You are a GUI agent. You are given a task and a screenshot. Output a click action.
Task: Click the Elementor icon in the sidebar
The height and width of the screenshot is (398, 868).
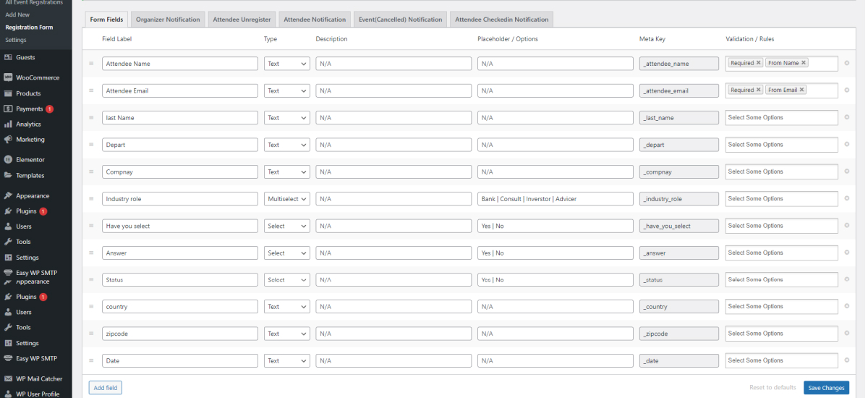pos(8,160)
